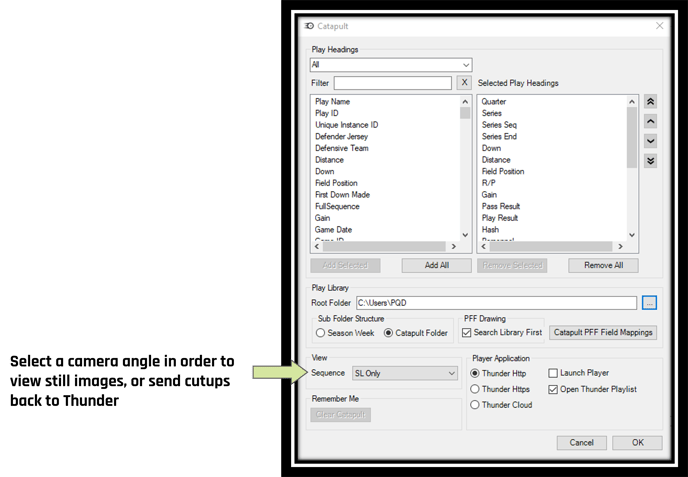Click up arrow of Play Headings list scrollbar
The image size is (688, 477).
pos(465,102)
